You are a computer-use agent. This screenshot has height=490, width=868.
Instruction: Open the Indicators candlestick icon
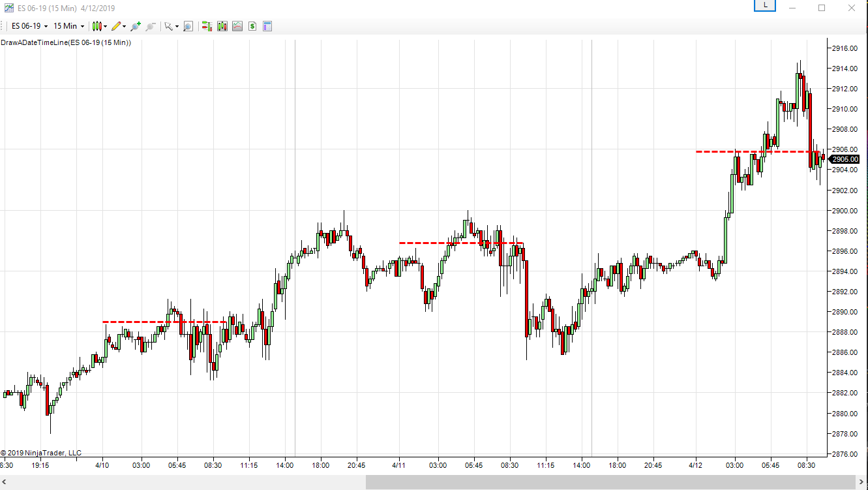coord(222,26)
